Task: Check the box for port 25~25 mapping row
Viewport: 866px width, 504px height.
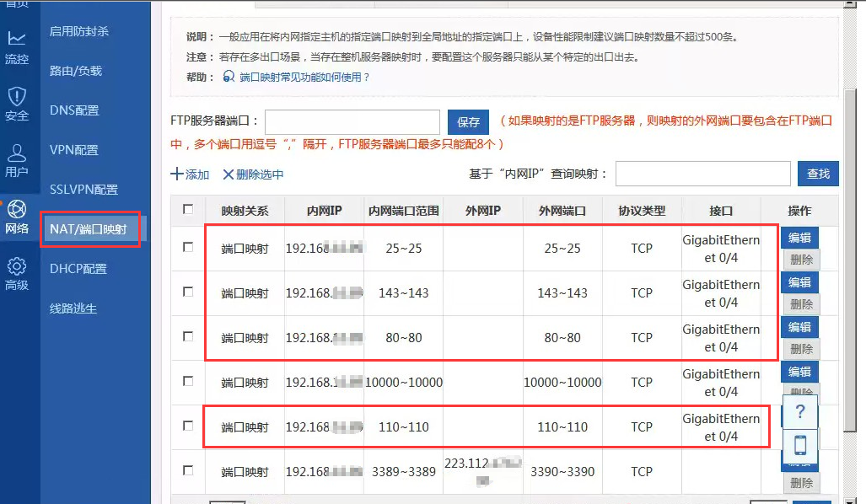Action: 188,247
